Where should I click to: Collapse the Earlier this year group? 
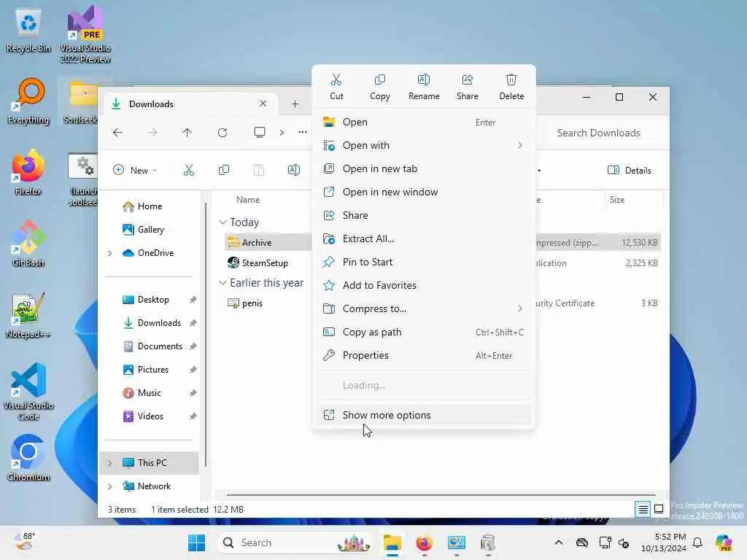click(222, 282)
